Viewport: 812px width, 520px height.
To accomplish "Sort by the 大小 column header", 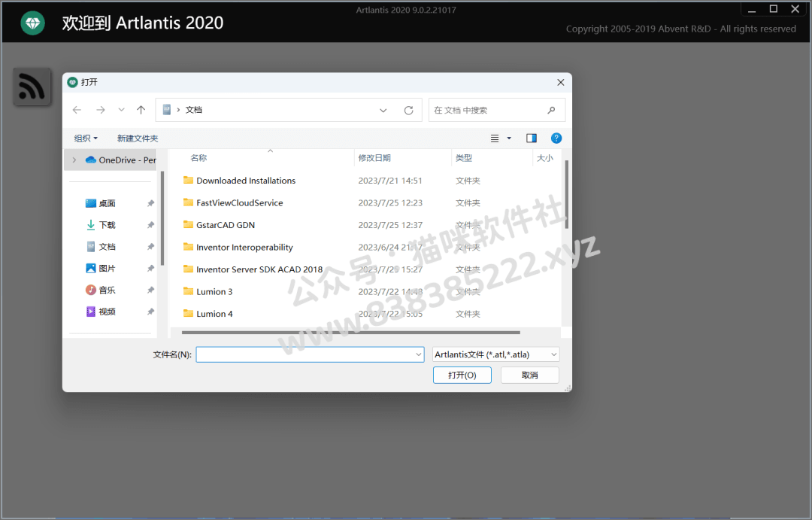I will click(x=547, y=158).
